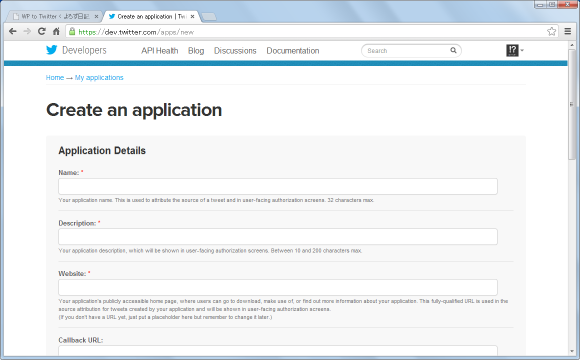Open a new browser tab
Viewport: 580px width, 360px height.
(x=209, y=17)
